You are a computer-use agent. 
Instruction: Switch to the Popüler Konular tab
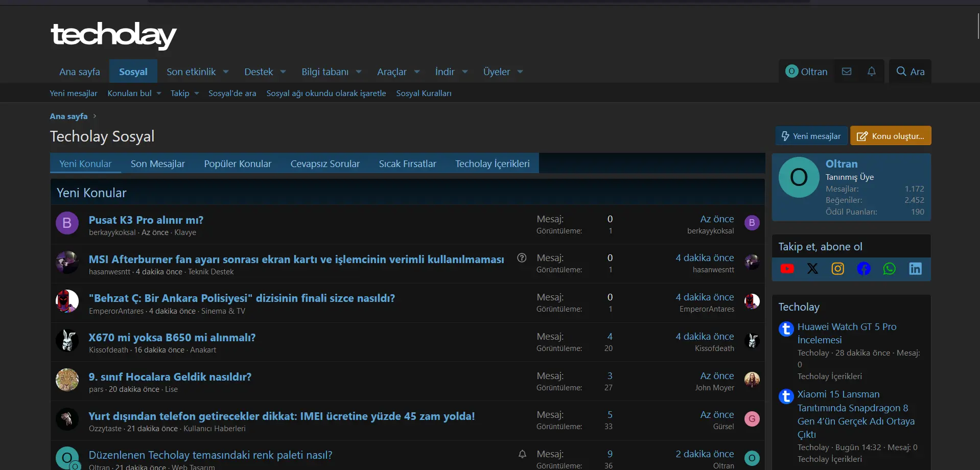[238, 163]
